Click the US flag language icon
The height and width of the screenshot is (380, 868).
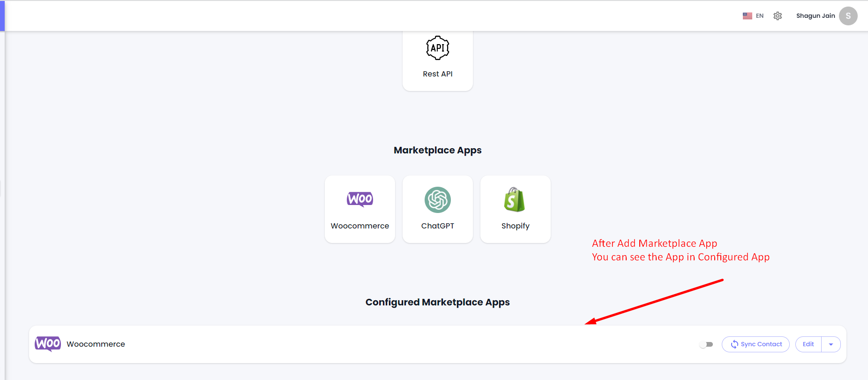point(748,16)
